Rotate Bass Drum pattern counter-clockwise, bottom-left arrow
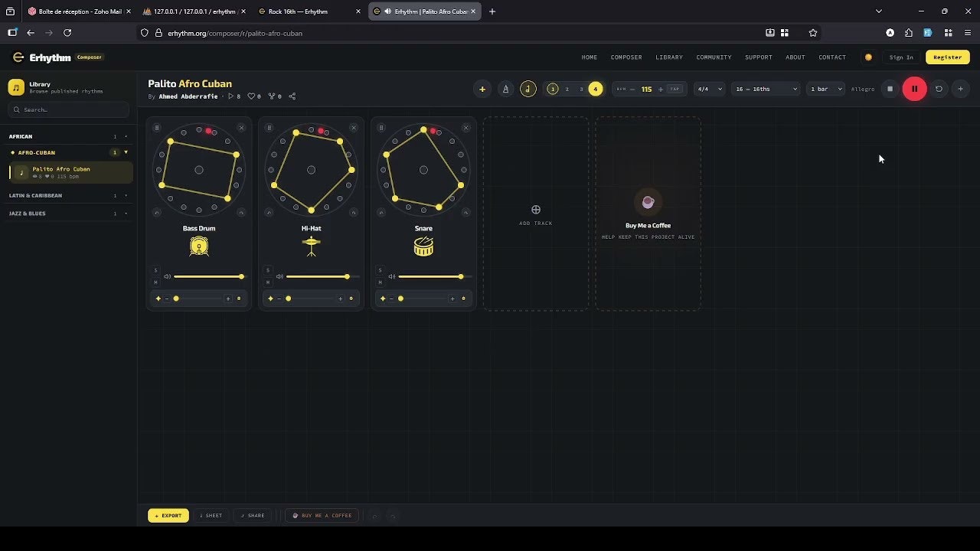This screenshot has height=551, width=980. click(x=157, y=212)
